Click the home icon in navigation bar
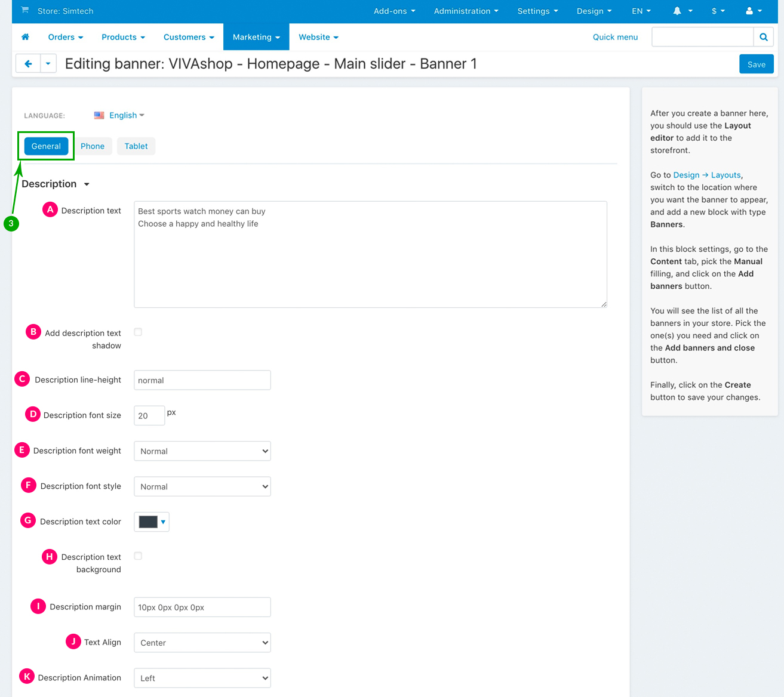Screen dimensions: 784x697 (x=25, y=37)
